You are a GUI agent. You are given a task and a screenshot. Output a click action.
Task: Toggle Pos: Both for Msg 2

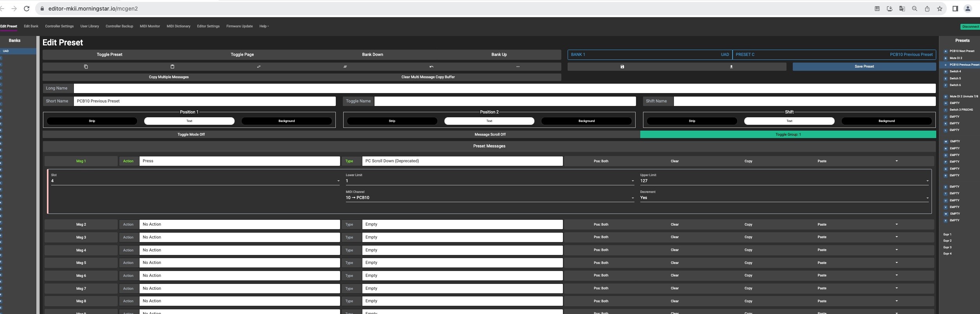601,224
